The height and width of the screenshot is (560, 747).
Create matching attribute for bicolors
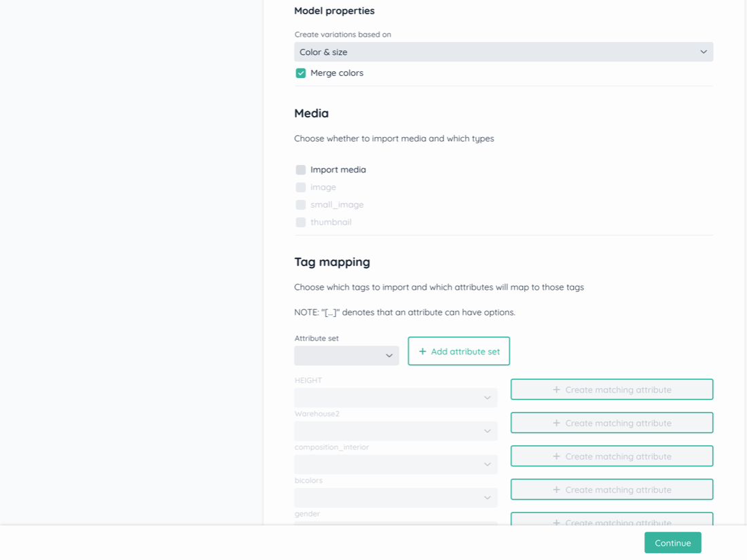click(x=611, y=489)
